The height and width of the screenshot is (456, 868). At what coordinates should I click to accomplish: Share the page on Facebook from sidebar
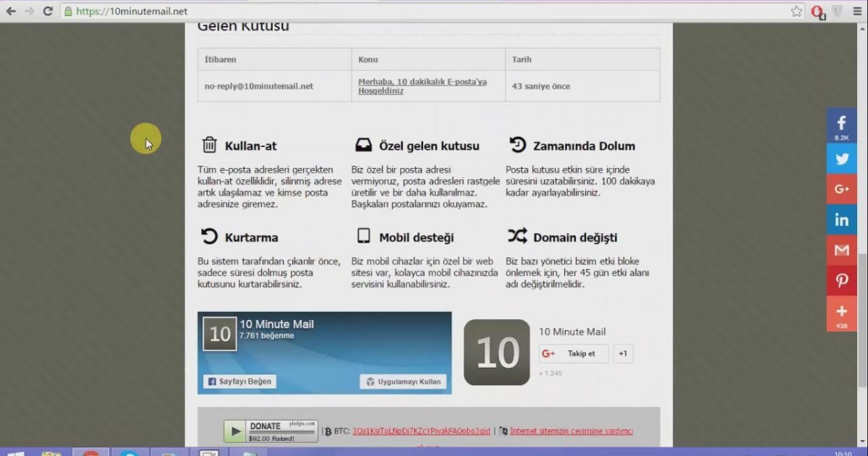(x=841, y=126)
